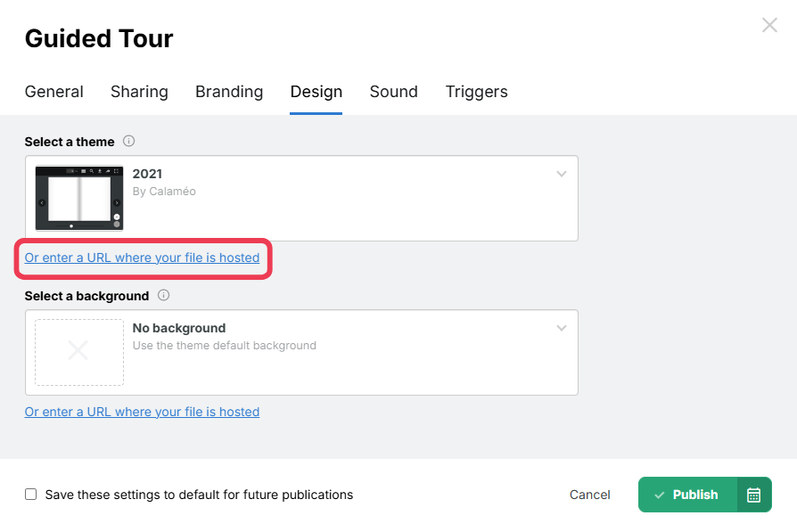Viewport: 797px width, 532px height.
Task: Click the By Calaméo author text
Action: click(x=164, y=191)
